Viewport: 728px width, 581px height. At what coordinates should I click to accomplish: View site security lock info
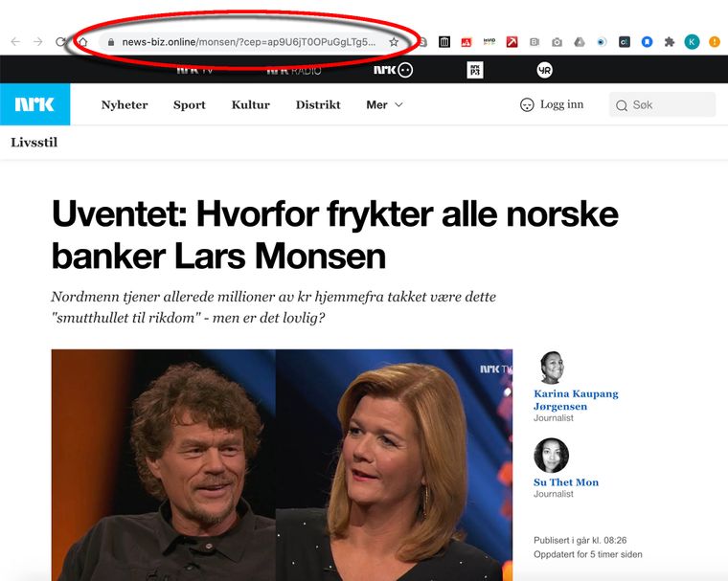pyautogui.click(x=110, y=42)
